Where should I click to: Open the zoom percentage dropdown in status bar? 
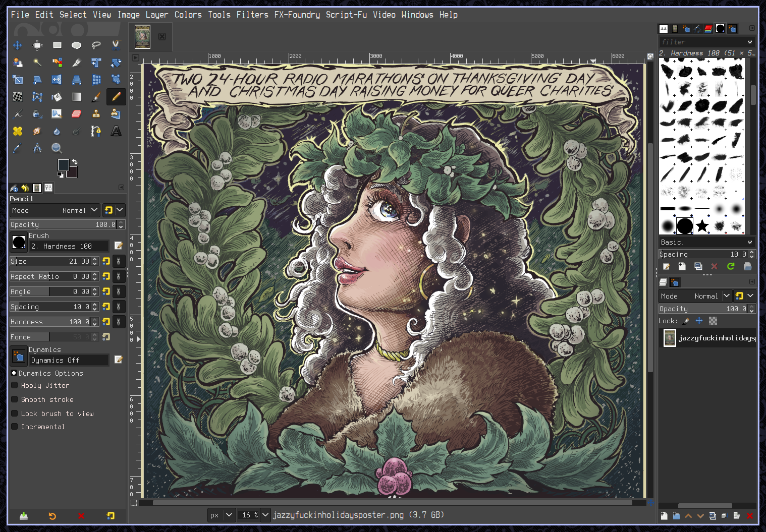(x=265, y=515)
